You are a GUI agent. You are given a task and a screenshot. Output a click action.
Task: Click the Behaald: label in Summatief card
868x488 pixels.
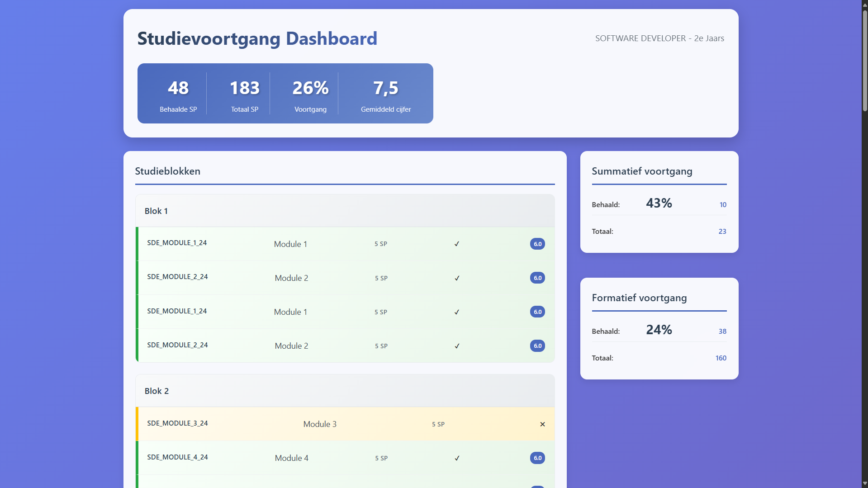tap(606, 205)
